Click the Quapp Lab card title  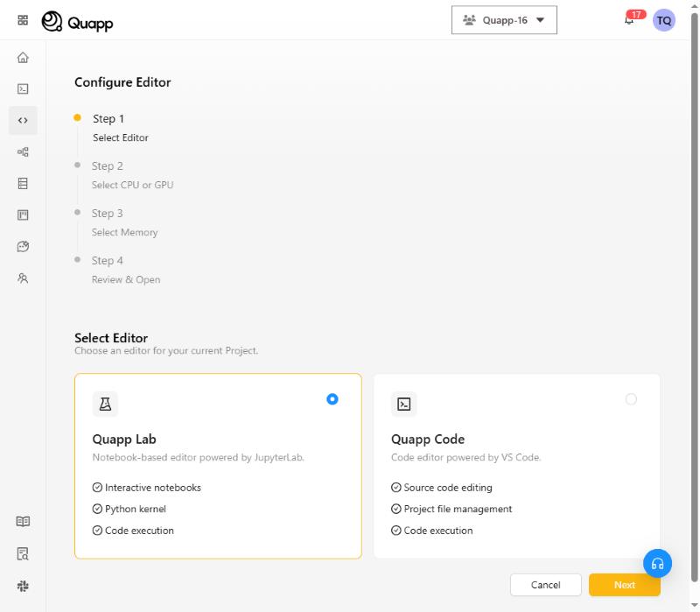tap(124, 440)
